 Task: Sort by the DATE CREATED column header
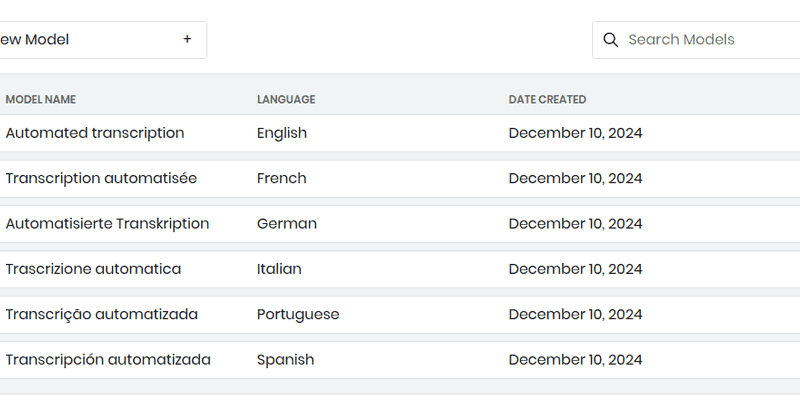(547, 100)
